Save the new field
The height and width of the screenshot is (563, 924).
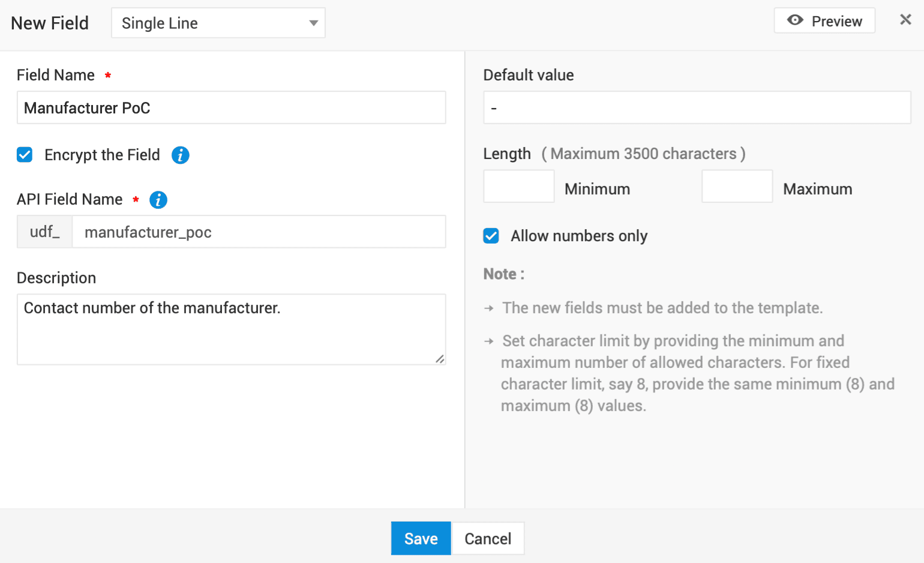coord(421,538)
